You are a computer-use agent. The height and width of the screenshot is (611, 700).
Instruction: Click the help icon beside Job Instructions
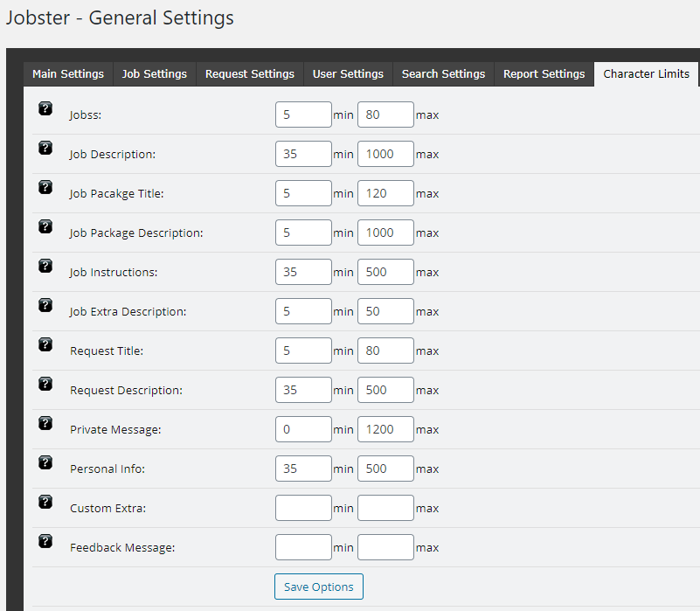[45, 266]
